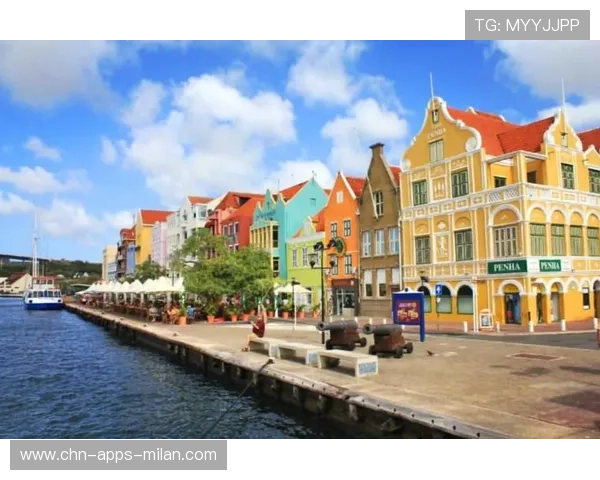Click the large green PENHA sign
Screen dimensions: 600x480
tap(508, 266)
